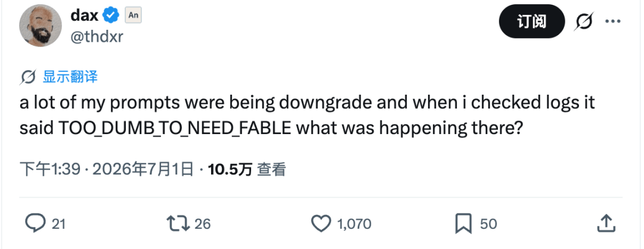Click the blue verified checkmark badge
This screenshot has width=644, height=249.
pos(111,15)
